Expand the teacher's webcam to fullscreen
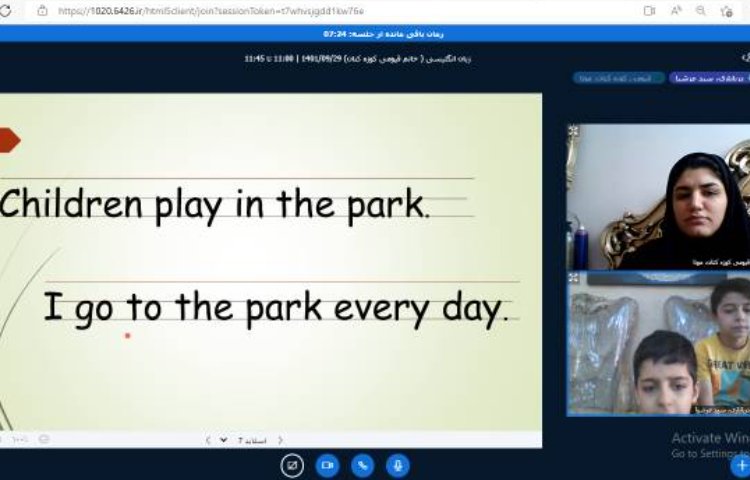The image size is (750, 480). 573,130
